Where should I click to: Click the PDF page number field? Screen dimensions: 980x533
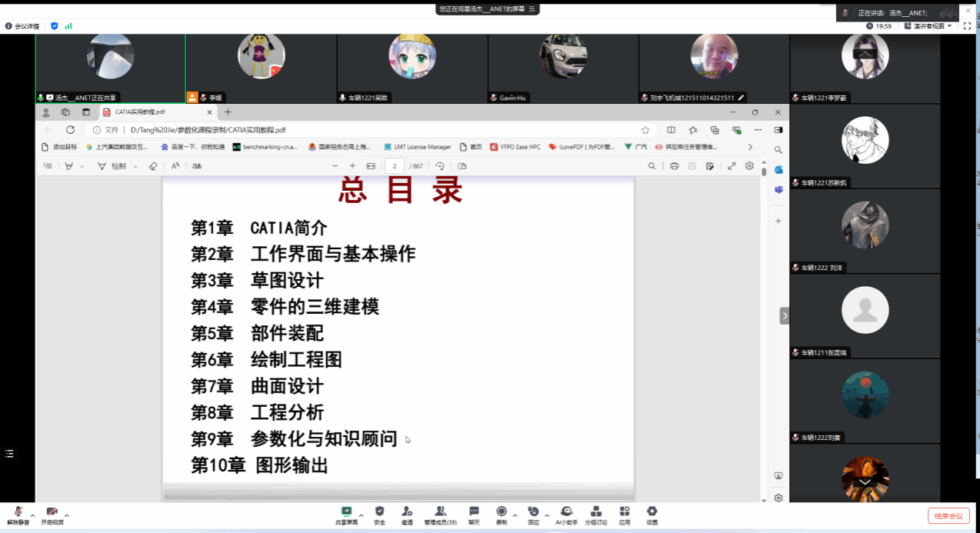[395, 166]
